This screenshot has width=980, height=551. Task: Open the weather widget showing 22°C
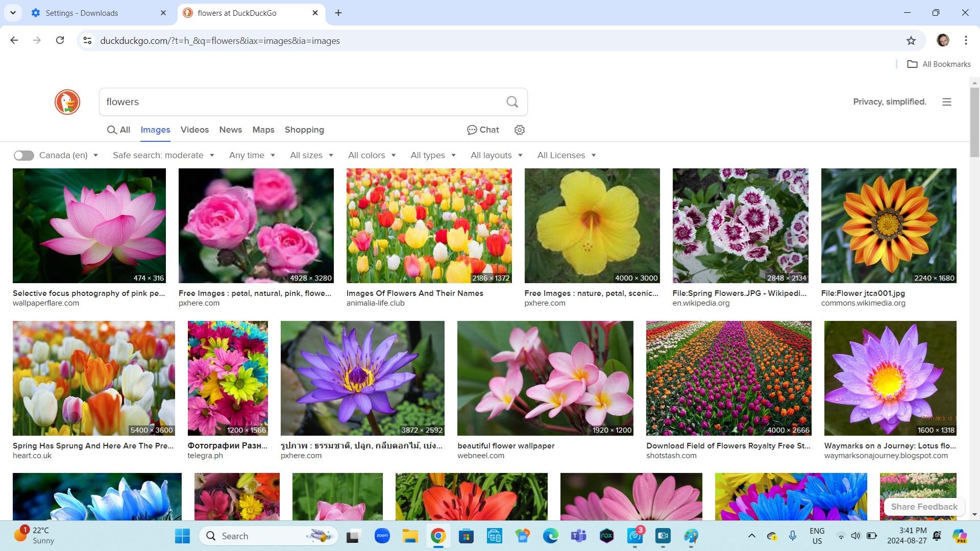pyautogui.click(x=35, y=536)
